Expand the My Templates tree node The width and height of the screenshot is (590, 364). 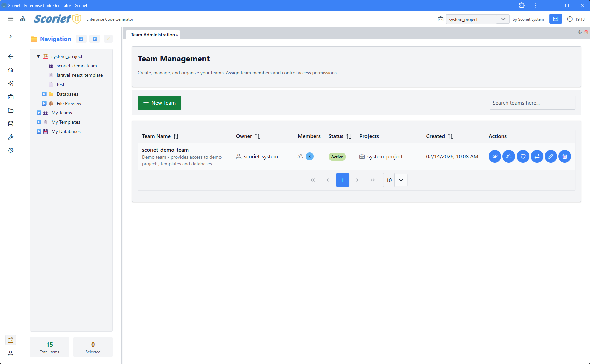pos(39,122)
